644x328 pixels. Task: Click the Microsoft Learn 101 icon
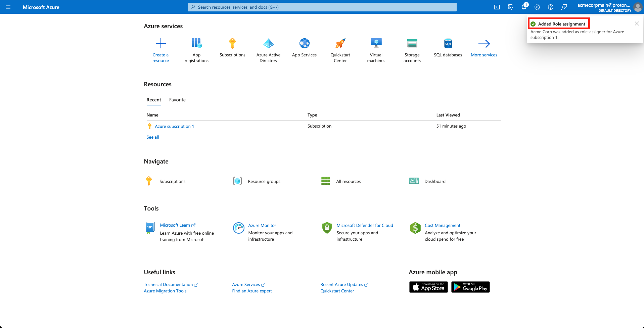click(150, 228)
